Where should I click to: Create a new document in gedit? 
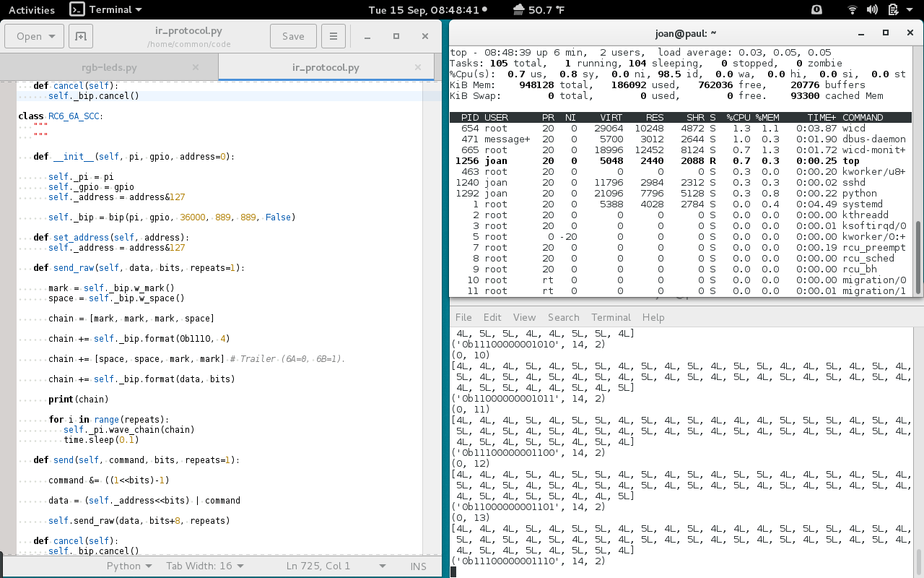click(80, 36)
